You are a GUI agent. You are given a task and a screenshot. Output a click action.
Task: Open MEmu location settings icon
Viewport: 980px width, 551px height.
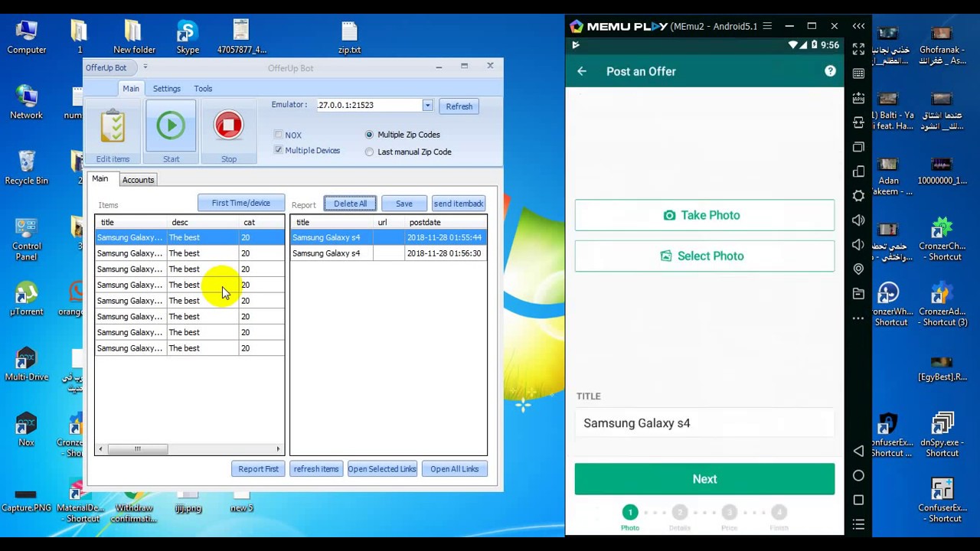[x=858, y=269]
